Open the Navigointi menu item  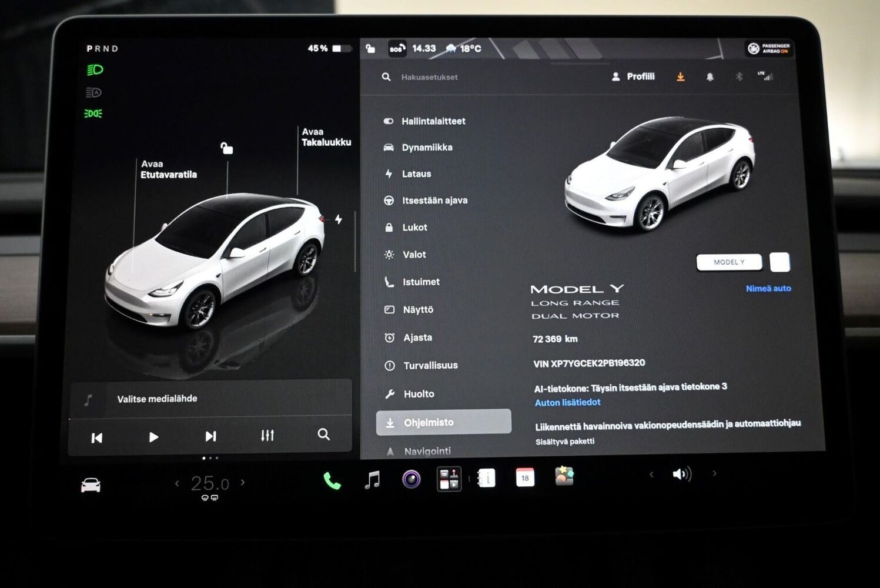419,451
